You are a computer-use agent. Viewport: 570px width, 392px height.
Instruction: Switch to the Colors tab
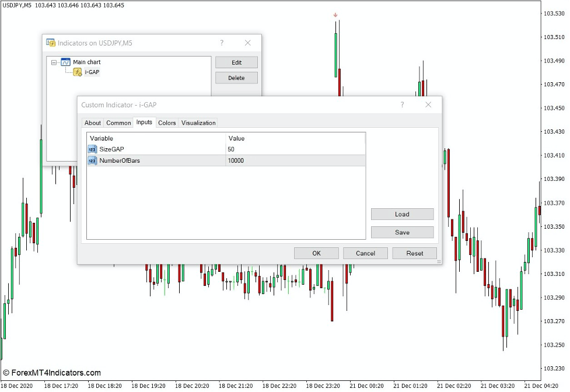coord(167,123)
